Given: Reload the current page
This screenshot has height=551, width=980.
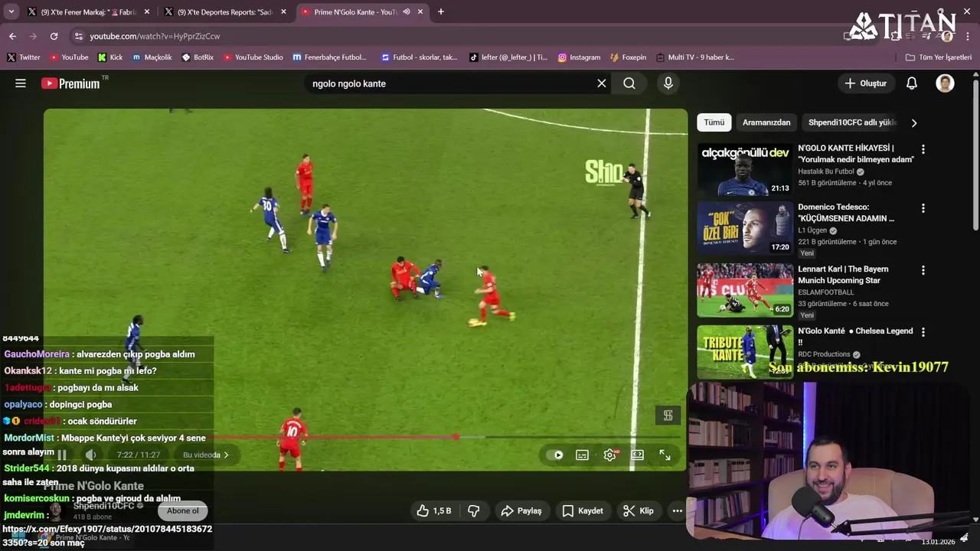Looking at the screenshot, I should coord(54,36).
